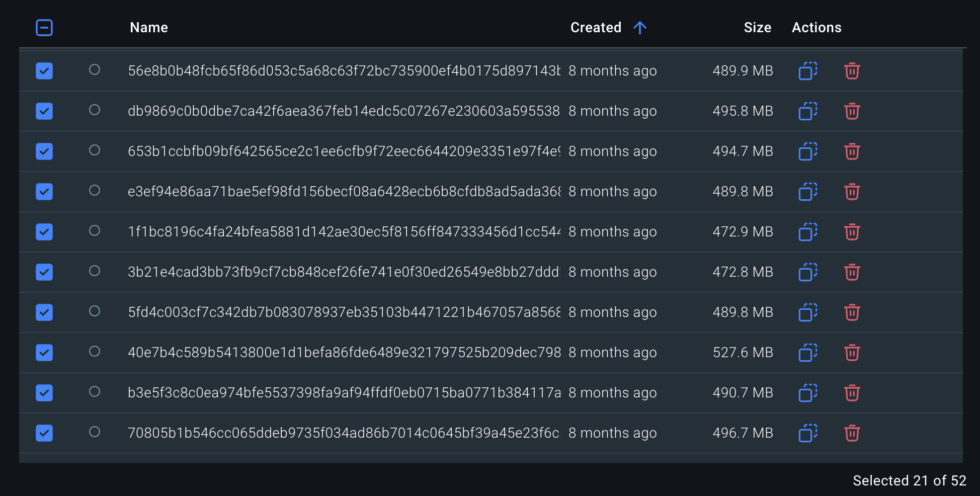Copy the b3e5f3c8 hash
The image size is (980, 496).
[807, 393]
